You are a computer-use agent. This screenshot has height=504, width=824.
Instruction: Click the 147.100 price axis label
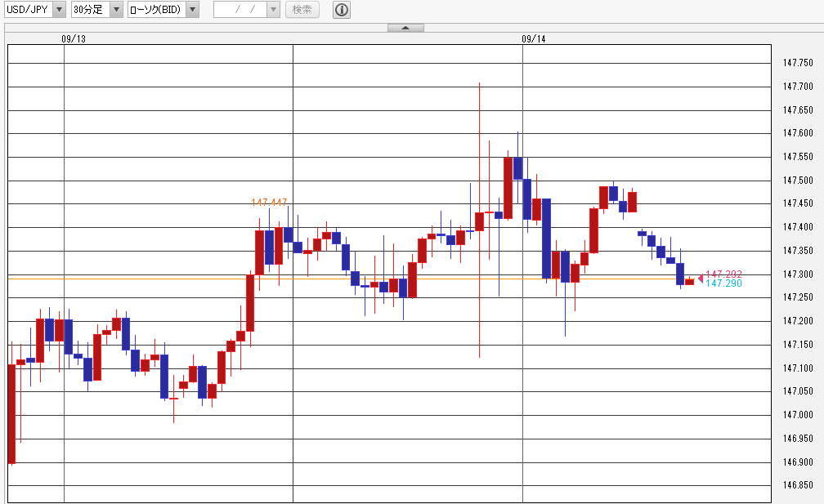coord(798,368)
